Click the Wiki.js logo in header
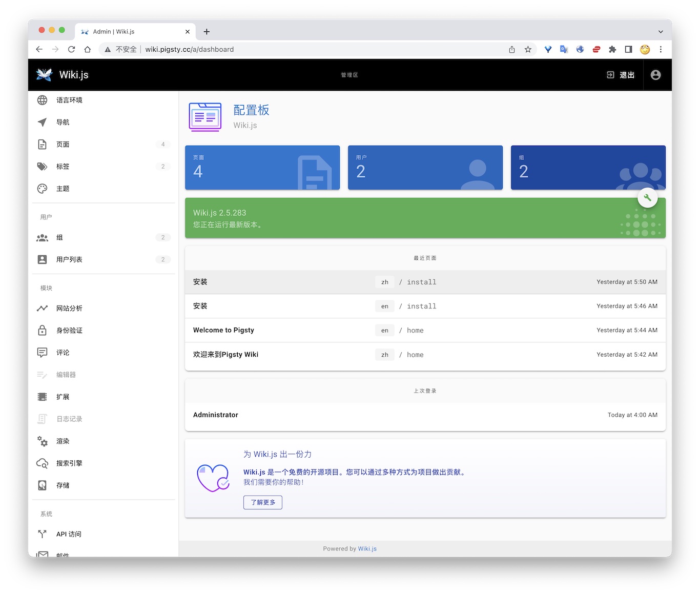700x594 pixels. [x=45, y=75]
